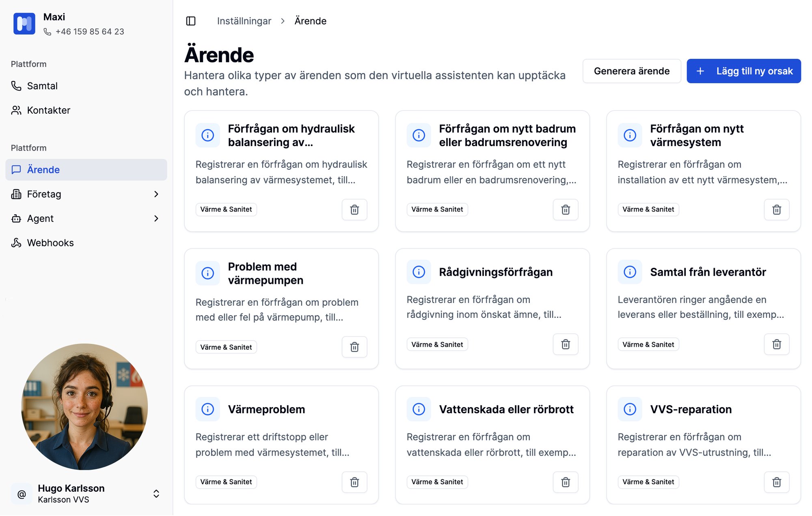Click the Inställningar breadcrumb link

pos(244,21)
